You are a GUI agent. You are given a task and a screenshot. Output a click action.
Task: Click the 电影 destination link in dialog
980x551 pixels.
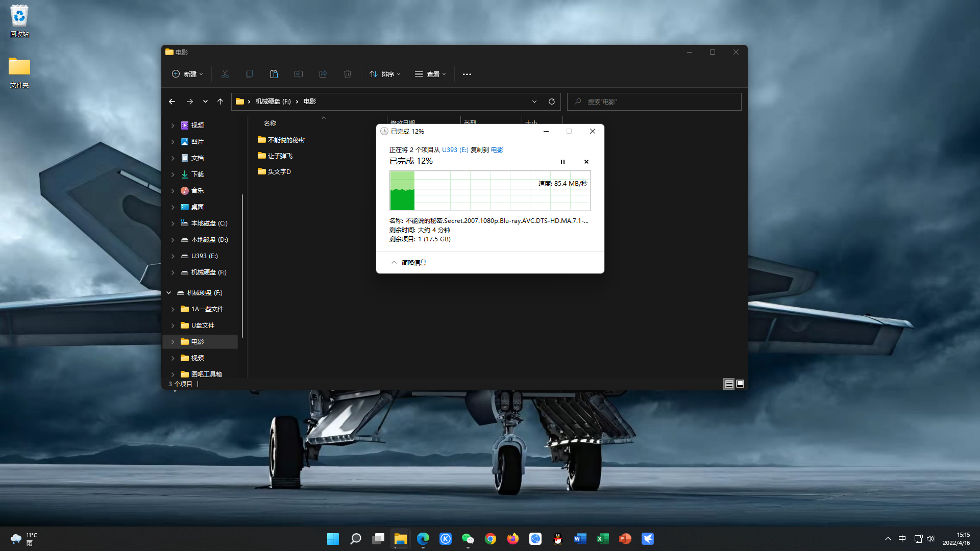[x=497, y=150]
